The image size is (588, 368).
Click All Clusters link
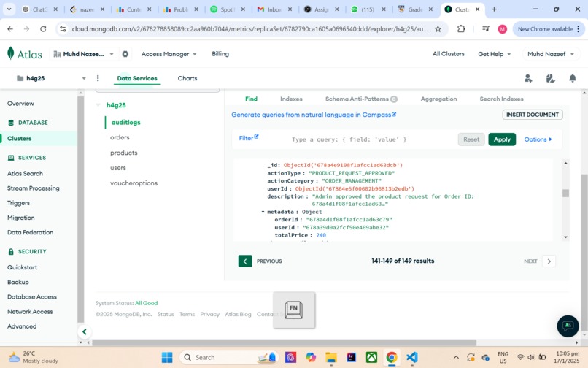(448, 54)
